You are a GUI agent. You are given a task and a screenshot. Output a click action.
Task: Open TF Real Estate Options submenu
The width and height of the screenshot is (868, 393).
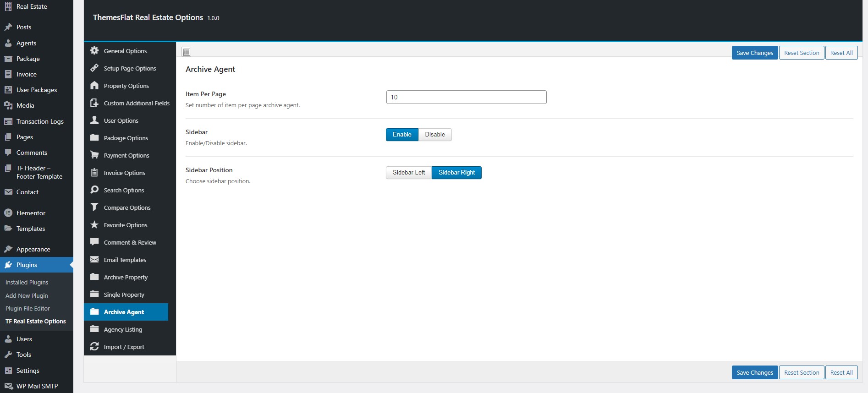tap(36, 321)
